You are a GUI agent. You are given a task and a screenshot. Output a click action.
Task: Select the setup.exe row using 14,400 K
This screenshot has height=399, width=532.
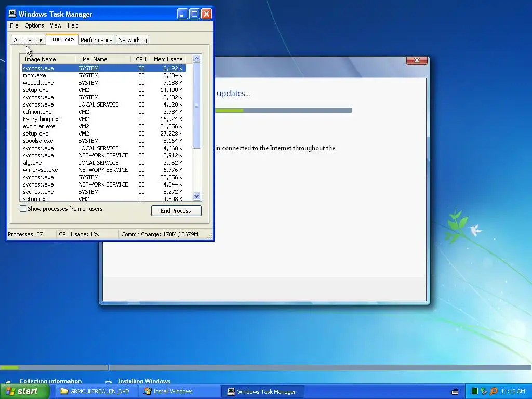104,90
